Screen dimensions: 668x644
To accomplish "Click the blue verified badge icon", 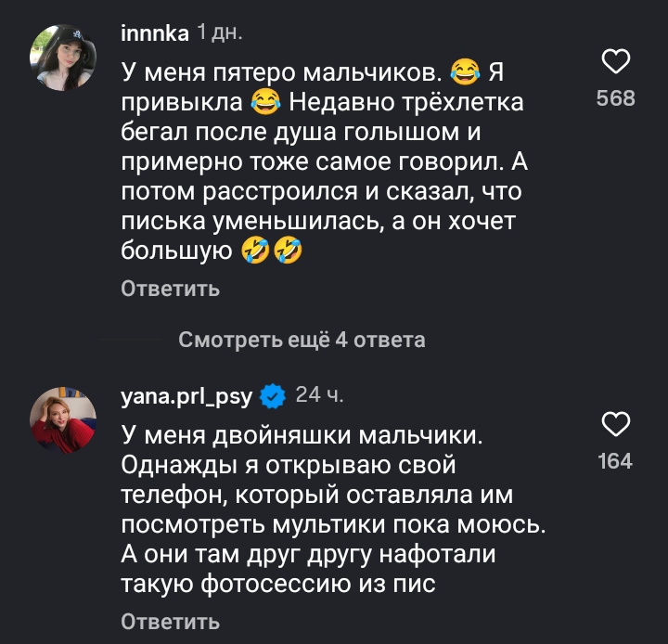I will tap(272, 397).
